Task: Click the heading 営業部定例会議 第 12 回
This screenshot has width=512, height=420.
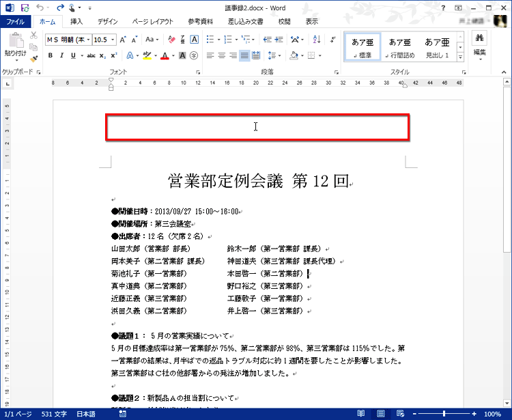Action: (x=258, y=180)
